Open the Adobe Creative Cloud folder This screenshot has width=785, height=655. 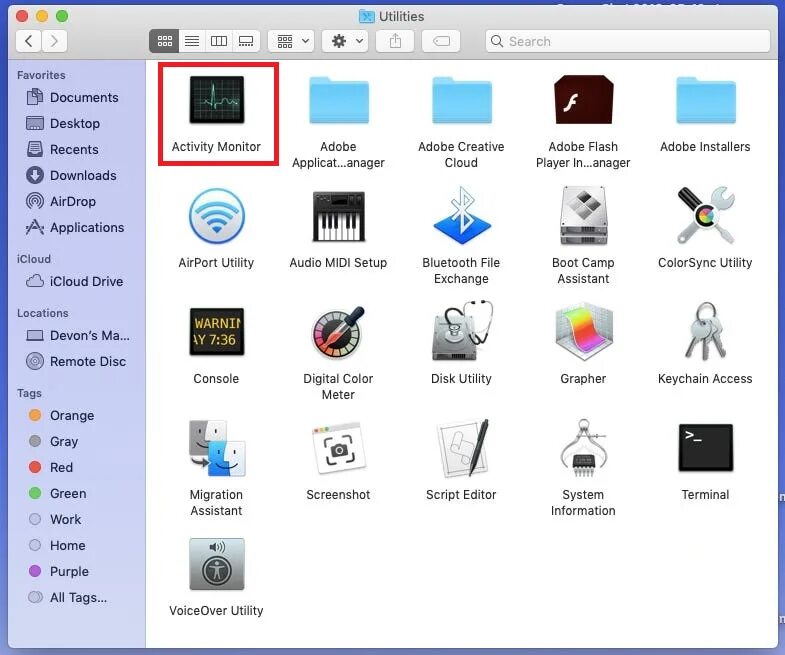(x=462, y=100)
